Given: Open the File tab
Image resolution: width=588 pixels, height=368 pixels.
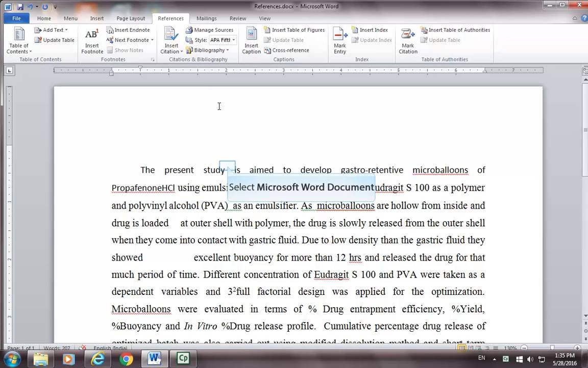Looking at the screenshot, I should click(16, 18).
